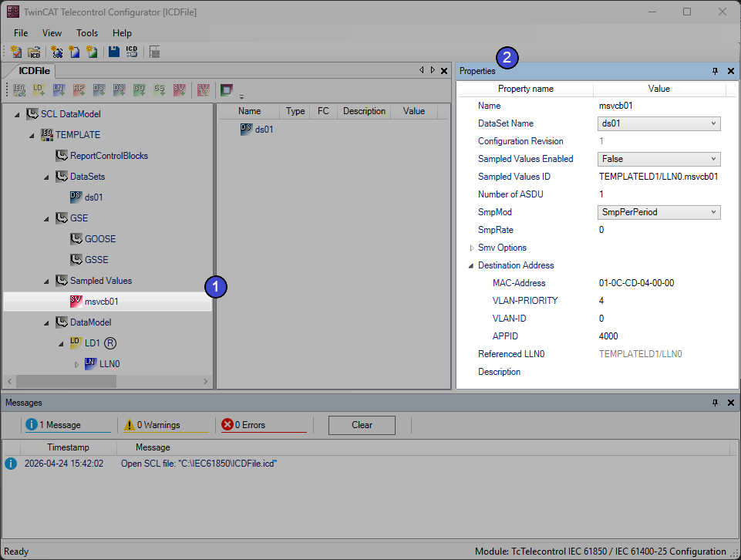Screen dimensions: 741x560
Task: Open the Help menu
Action: [x=122, y=33]
